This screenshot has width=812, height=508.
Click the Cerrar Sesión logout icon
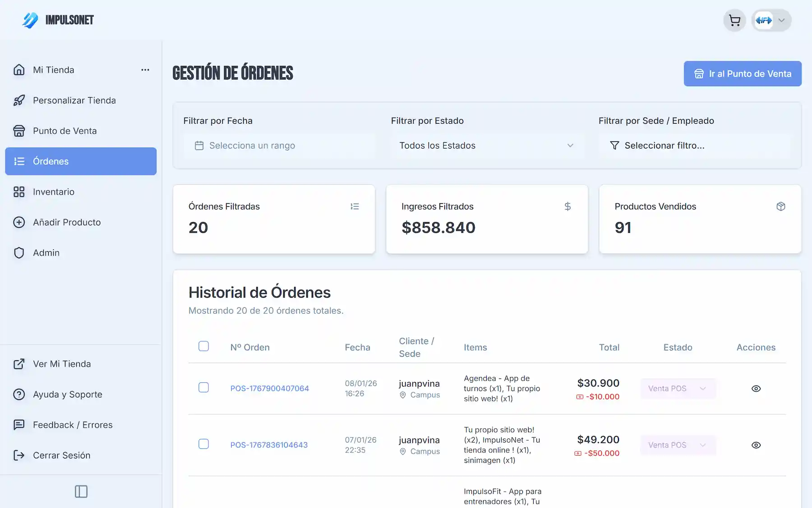coord(19,455)
